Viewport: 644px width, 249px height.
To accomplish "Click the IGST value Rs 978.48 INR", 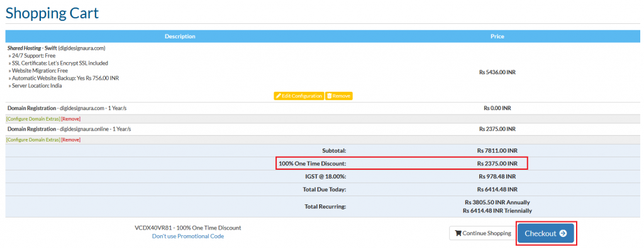I will click(x=497, y=177).
